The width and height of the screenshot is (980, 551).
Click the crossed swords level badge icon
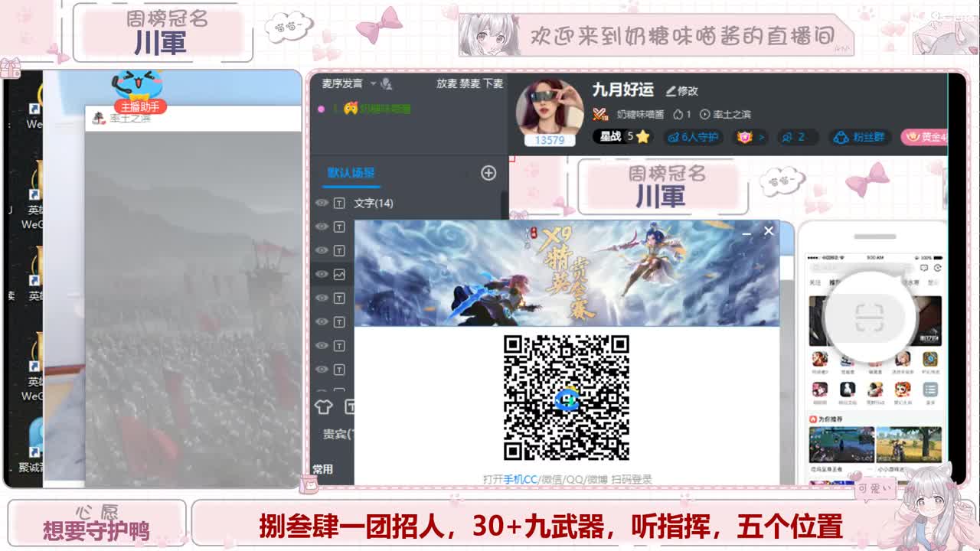coord(600,114)
